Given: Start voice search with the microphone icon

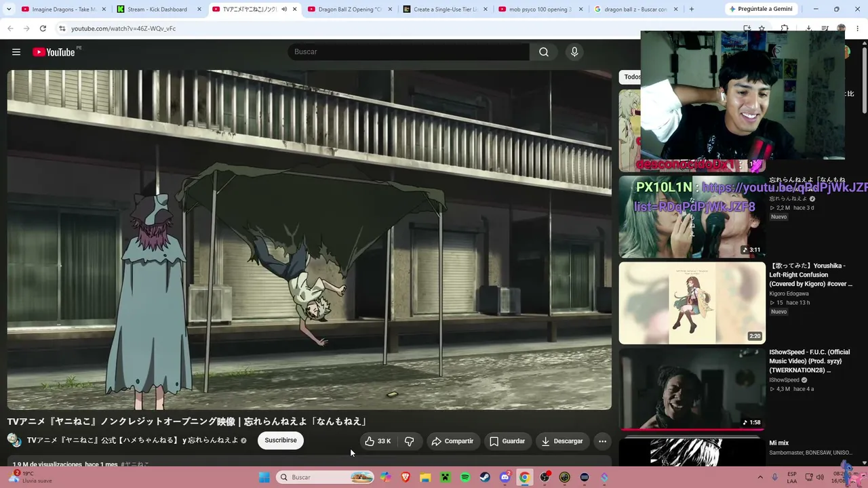Looking at the screenshot, I should pyautogui.click(x=574, y=52).
